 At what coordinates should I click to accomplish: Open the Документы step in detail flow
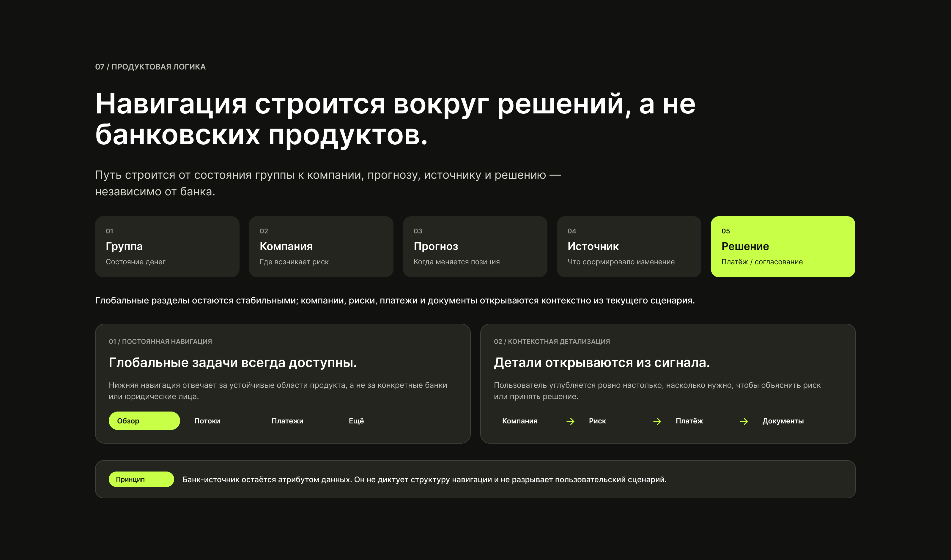(x=783, y=421)
